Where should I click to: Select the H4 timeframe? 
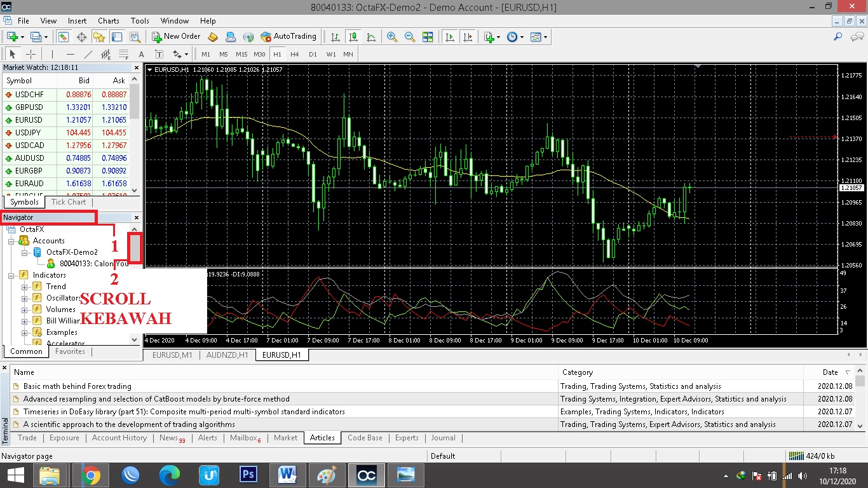[x=295, y=54]
